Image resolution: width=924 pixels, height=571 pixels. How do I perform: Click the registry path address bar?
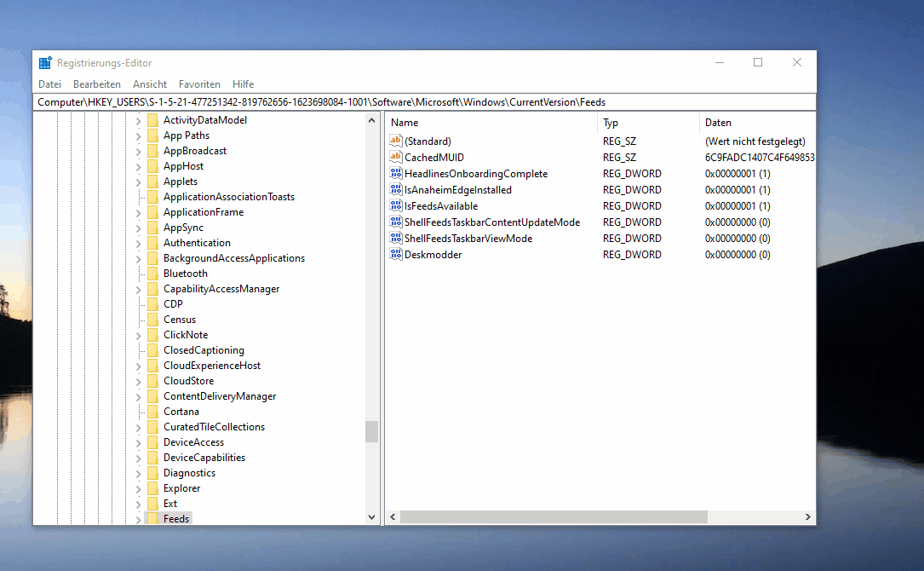pos(424,102)
